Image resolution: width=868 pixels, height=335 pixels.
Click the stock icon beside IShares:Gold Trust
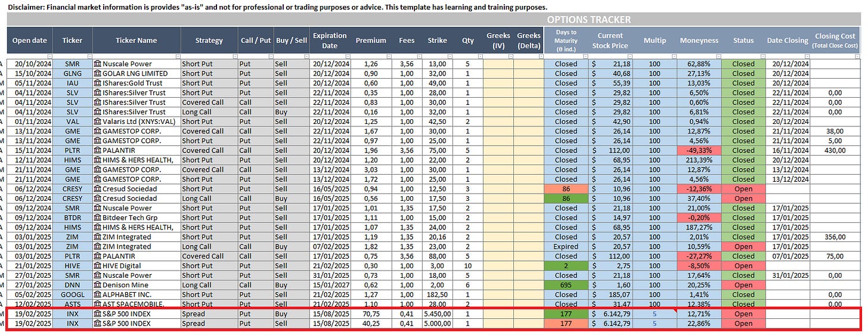(97, 83)
